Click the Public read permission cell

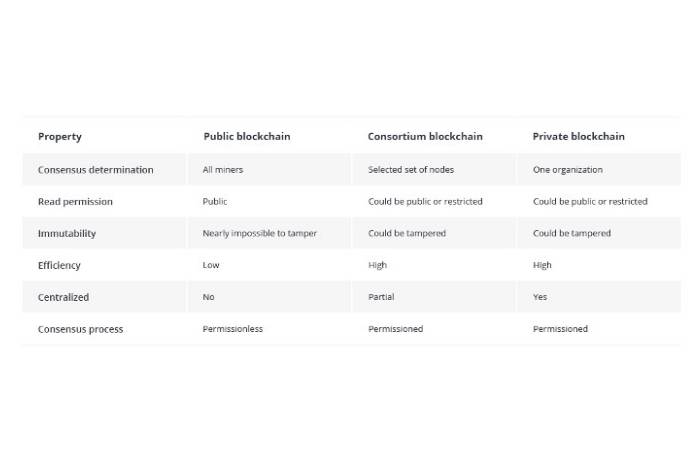coord(215,202)
